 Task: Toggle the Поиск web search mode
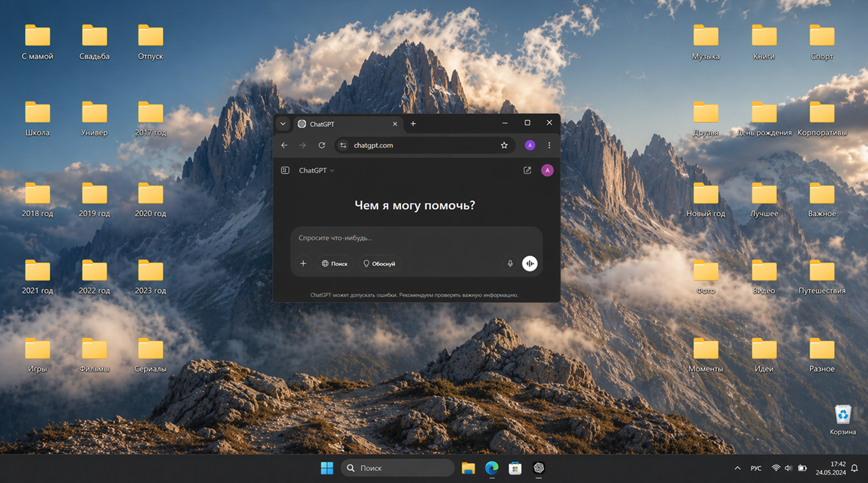click(335, 264)
